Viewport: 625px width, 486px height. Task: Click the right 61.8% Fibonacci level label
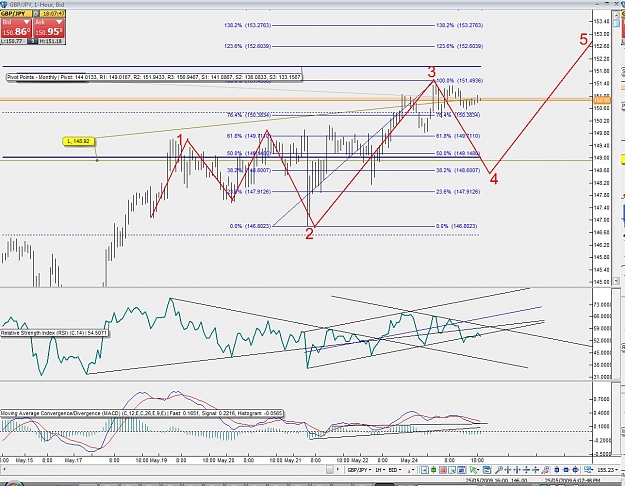tap(458, 136)
